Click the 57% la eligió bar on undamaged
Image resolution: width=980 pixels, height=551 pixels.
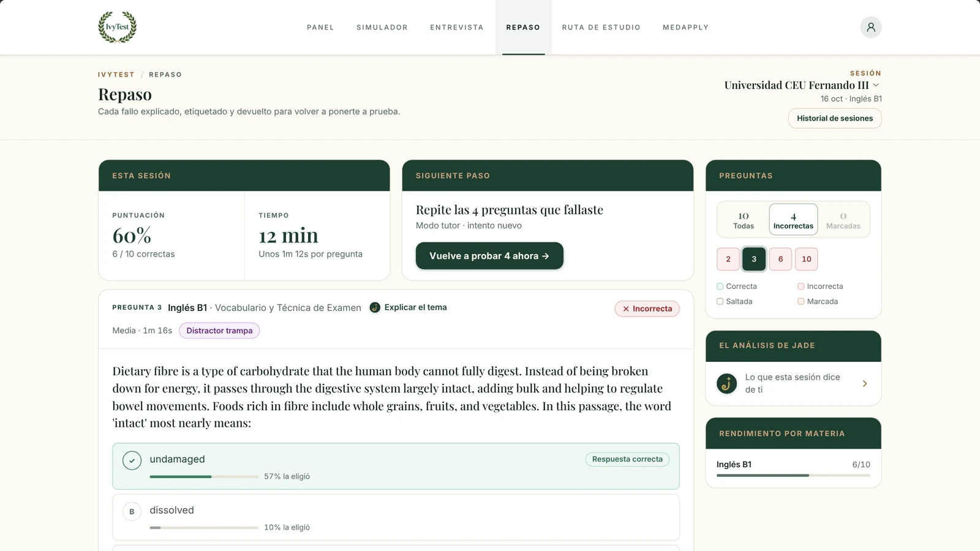click(x=204, y=476)
